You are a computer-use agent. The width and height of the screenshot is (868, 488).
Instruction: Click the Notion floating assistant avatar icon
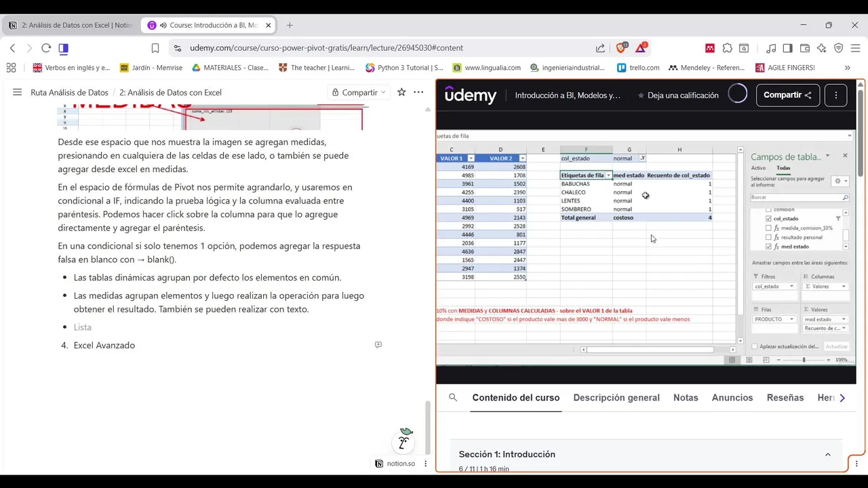point(403,441)
